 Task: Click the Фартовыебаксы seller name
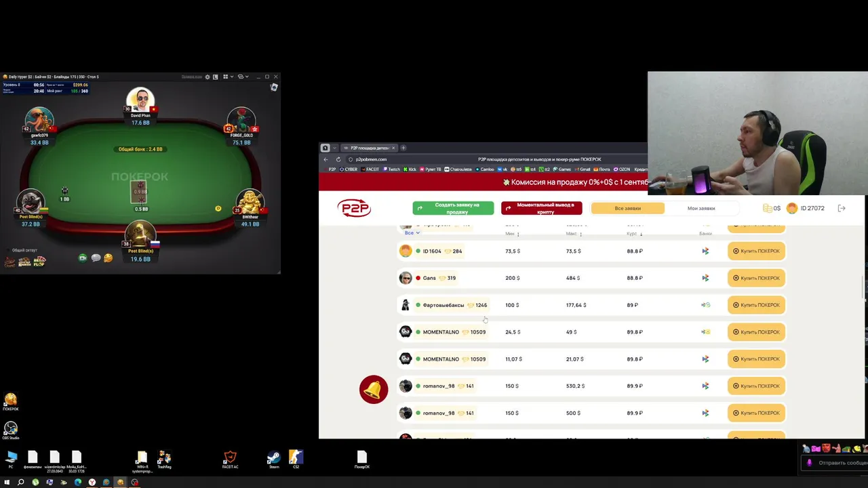(x=443, y=305)
